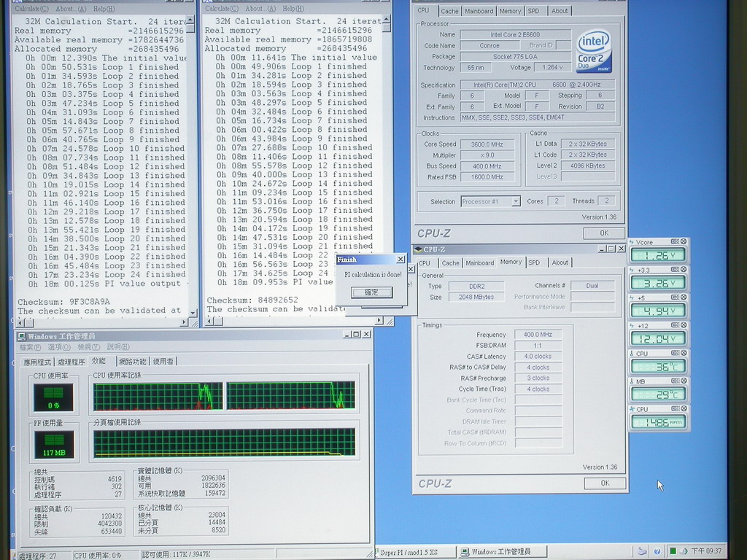This screenshot has height=560, width=747.
Task: Open settings icon on the +3.3 gadget
Action: pos(675,270)
